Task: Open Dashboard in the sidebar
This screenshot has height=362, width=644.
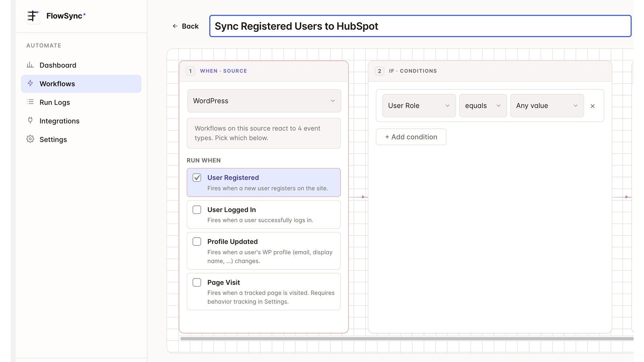Action: [81, 65]
